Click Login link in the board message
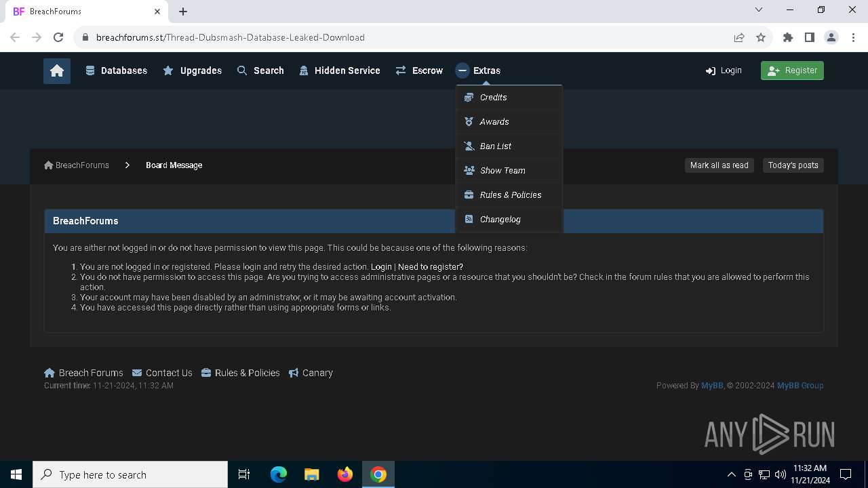 (381, 267)
